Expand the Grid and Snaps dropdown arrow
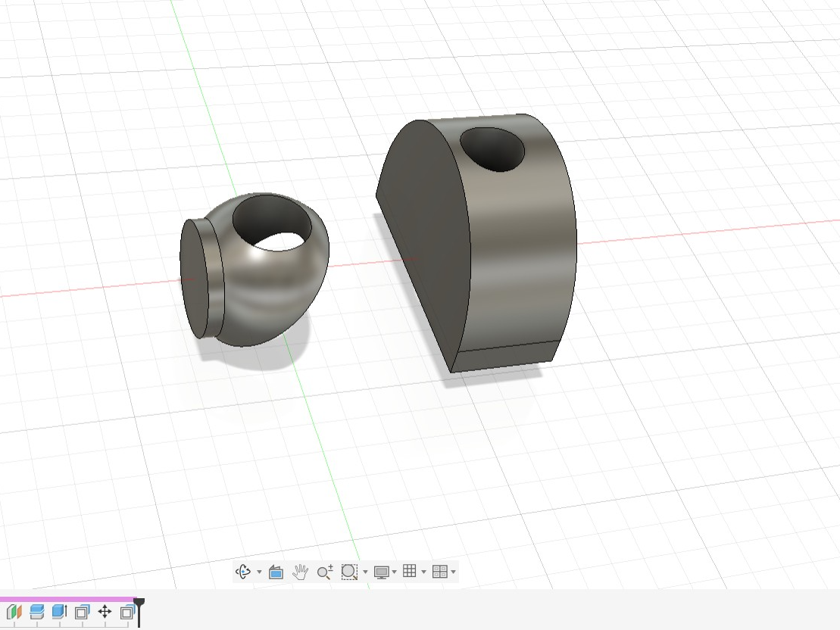The height and width of the screenshot is (630, 840). 423,572
